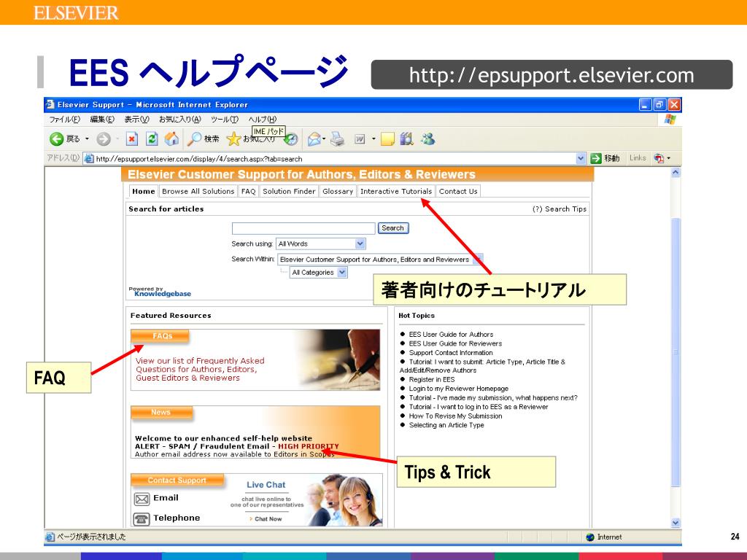The image size is (747, 560).
Task: Expand the All Categories dropdown
Action: click(x=342, y=273)
